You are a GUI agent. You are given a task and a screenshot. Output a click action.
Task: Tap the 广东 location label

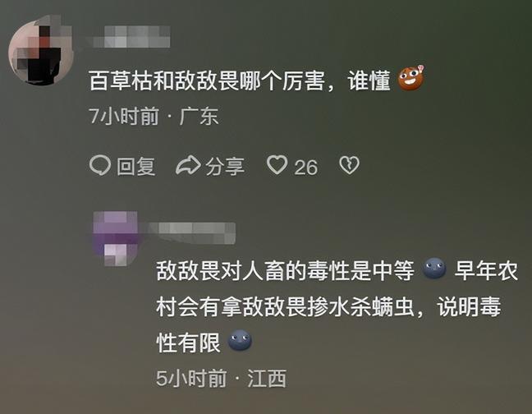[x=199, y=116]
